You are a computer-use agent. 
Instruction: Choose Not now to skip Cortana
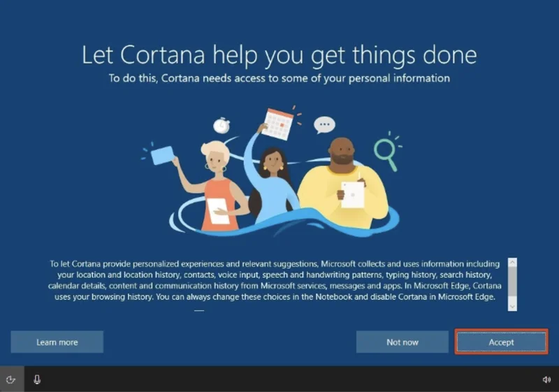click(402, 342)
